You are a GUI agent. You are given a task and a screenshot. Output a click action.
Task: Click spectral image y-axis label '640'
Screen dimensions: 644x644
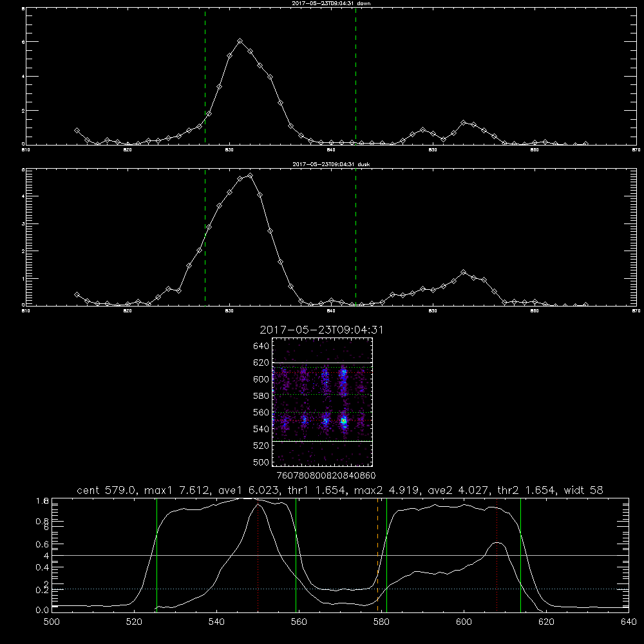pyautogui.click(x=261, y=346)
